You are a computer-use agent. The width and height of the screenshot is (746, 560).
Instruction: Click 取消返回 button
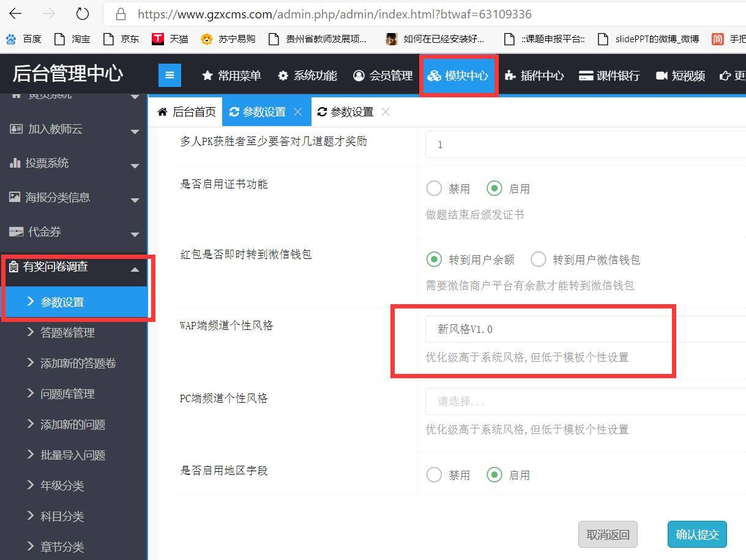click(608, 534)
